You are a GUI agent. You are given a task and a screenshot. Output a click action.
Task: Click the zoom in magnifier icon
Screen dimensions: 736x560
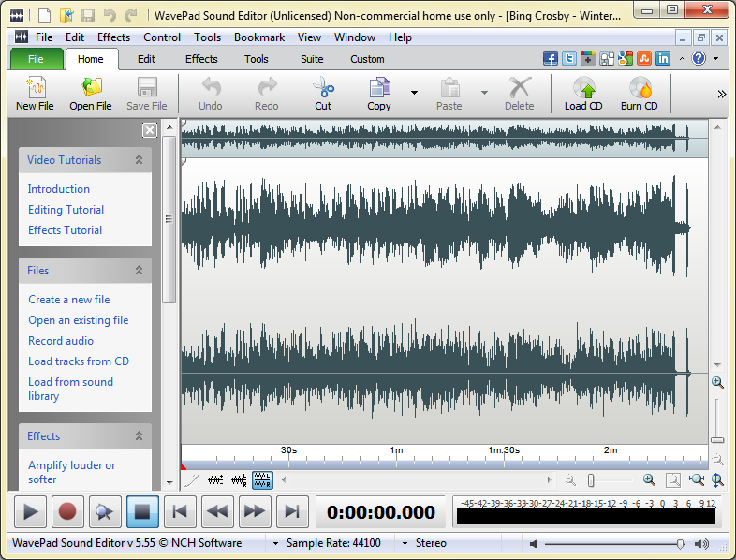pyautogui.click(x=649, y=480)
